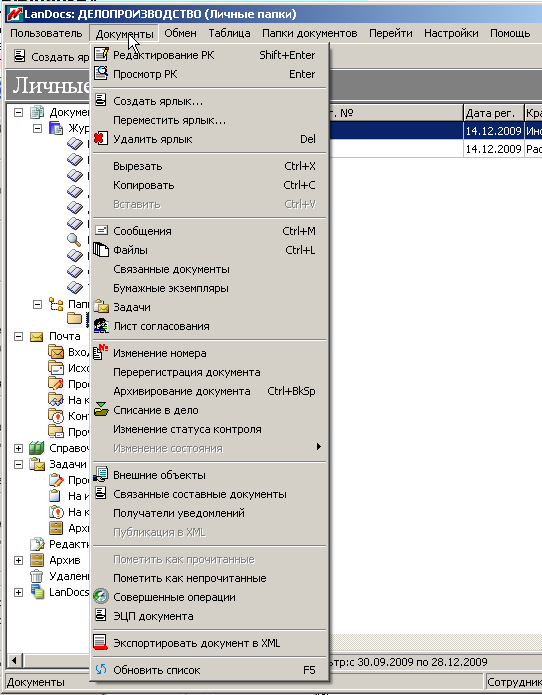Collapse the Почта tree node
Viewport: 542px width, 695px height.
[x=18, y=336]
